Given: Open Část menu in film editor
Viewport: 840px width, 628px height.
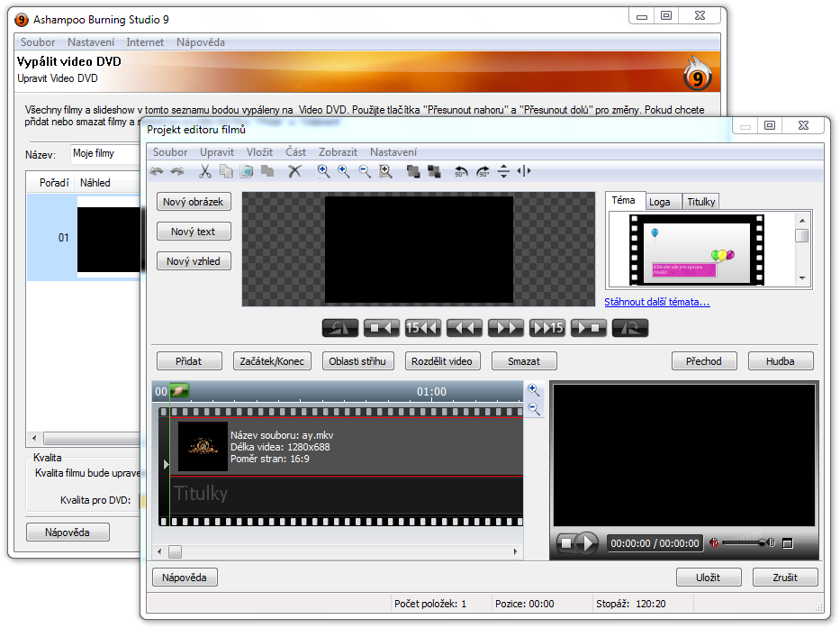Looking at the screenshot, I should point(295,152).
